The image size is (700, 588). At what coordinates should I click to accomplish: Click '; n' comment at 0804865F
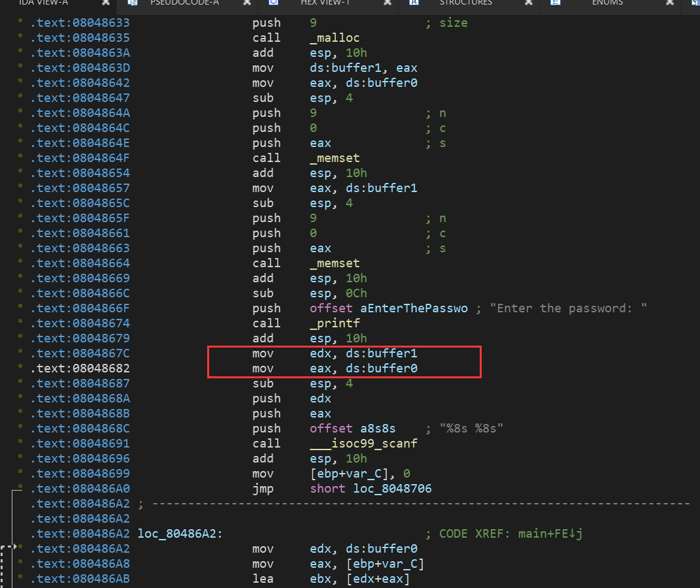tap(436, 218)
